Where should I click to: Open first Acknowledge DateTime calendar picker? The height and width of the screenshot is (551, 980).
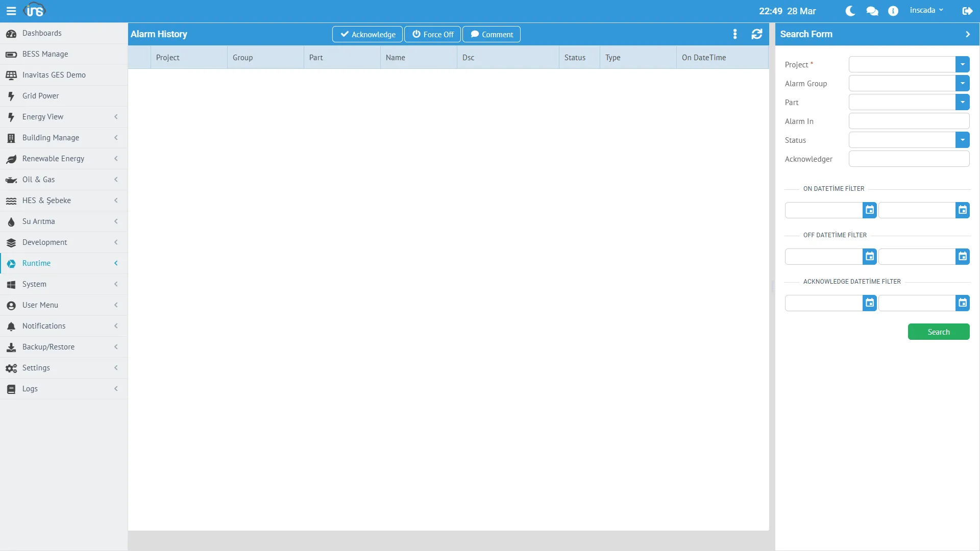tap(869, 303)
